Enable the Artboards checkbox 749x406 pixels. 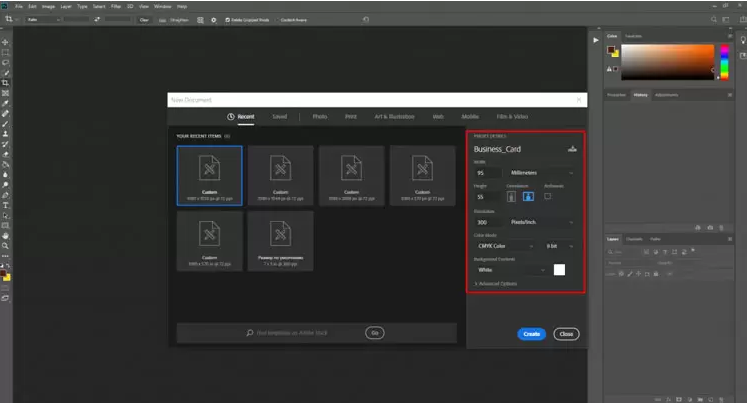(x=547, y=196)
